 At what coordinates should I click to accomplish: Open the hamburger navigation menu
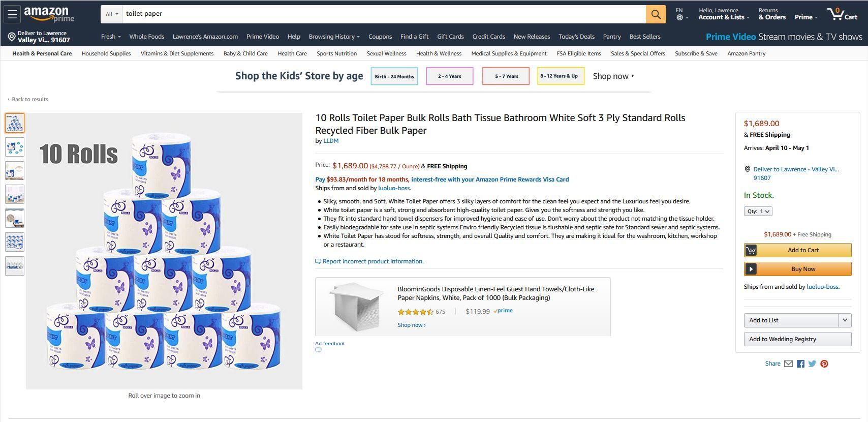point(12,14)
